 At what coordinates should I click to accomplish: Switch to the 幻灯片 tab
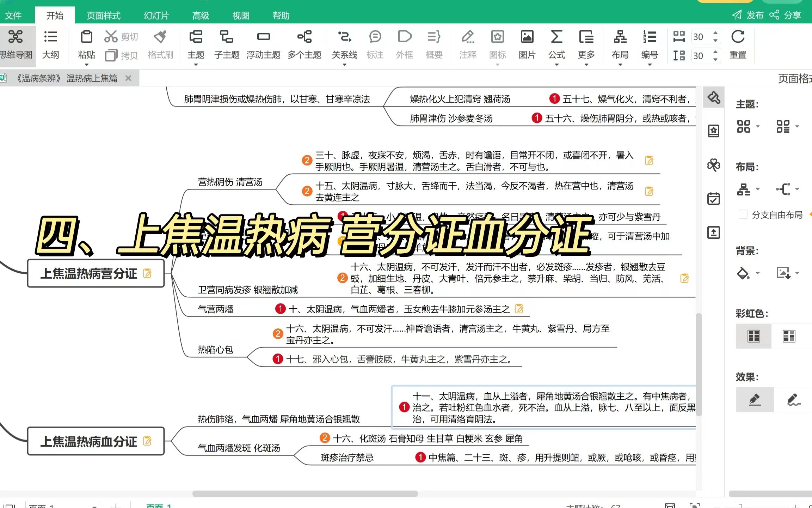(156, 16)
